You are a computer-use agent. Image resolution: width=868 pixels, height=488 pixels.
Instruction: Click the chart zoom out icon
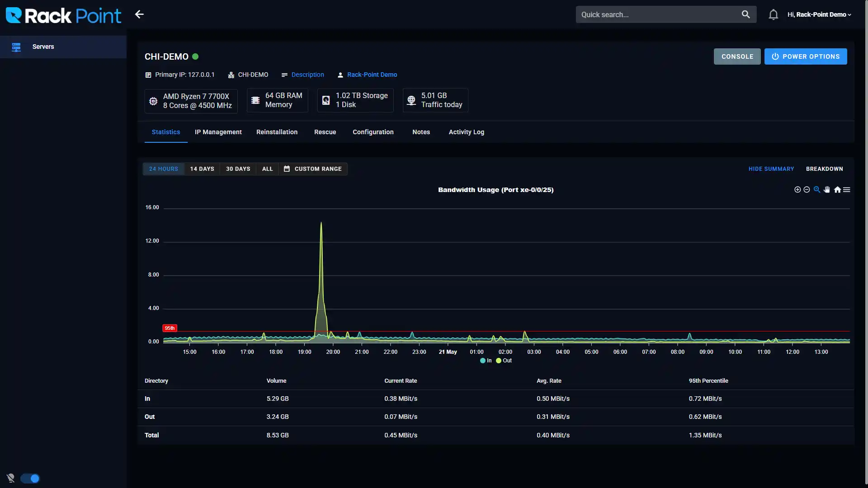(807, 190)
